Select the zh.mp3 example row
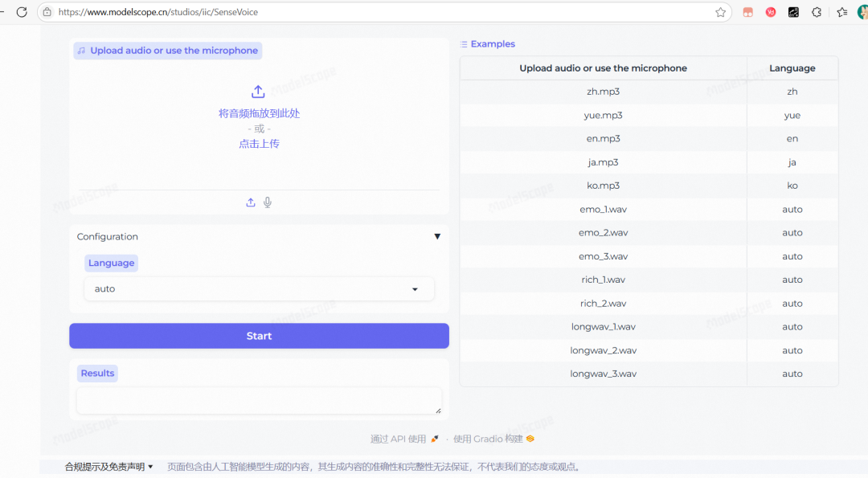 (x=603, y=92)
